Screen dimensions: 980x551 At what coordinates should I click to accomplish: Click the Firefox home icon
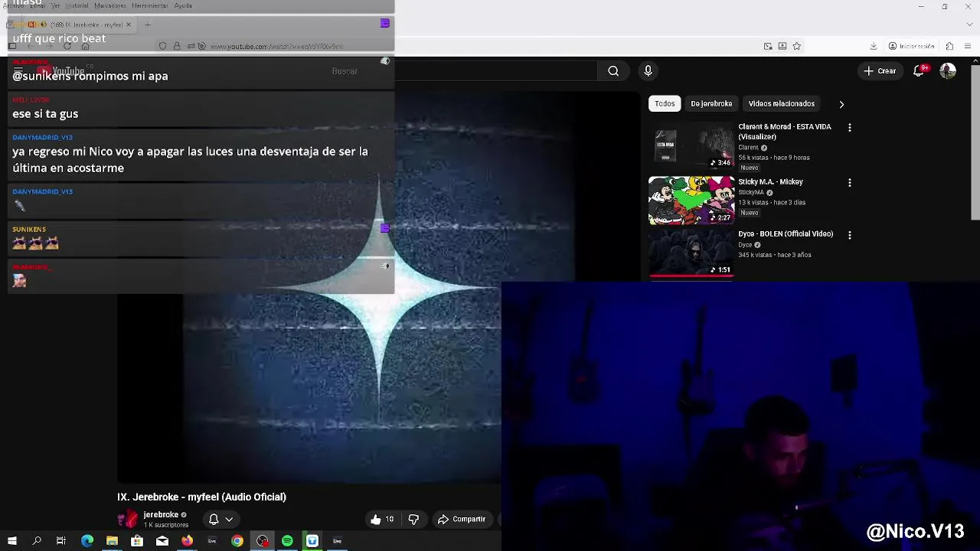85,46
